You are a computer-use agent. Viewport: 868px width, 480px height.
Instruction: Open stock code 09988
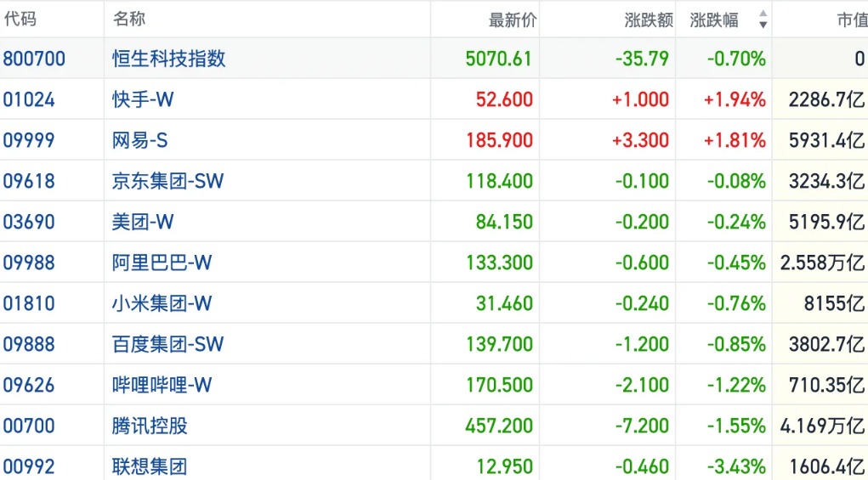[x=30, y=263]
